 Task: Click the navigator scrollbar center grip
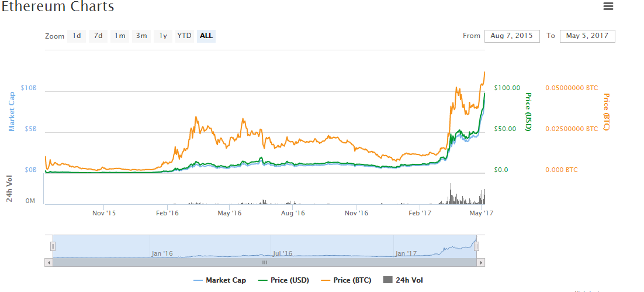264,263
